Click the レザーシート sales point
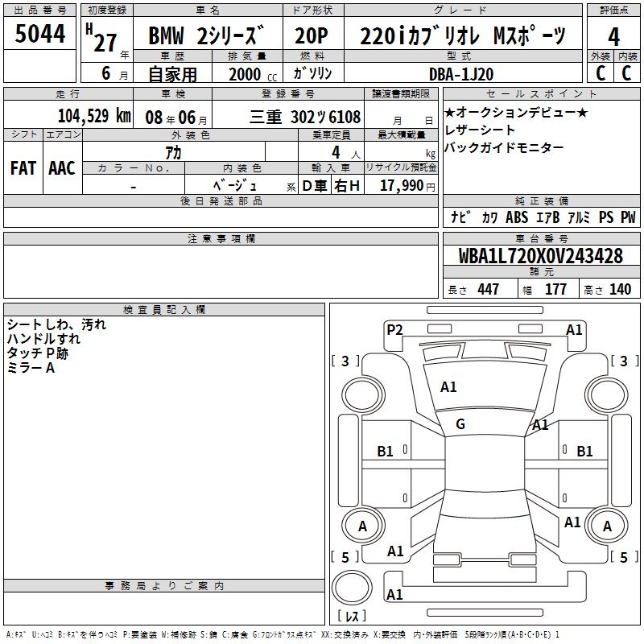Viewport: 644px width, 644px height. point(480,130)
